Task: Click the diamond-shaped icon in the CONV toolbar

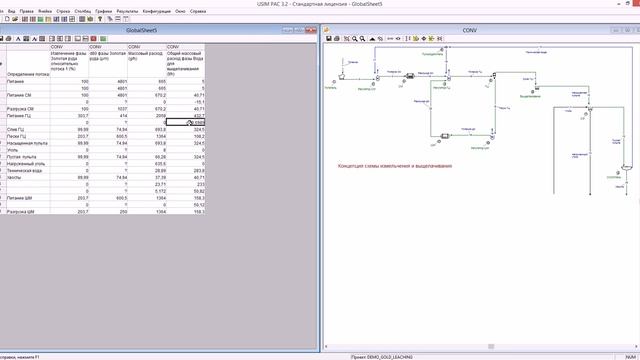Action: [424, 38]
